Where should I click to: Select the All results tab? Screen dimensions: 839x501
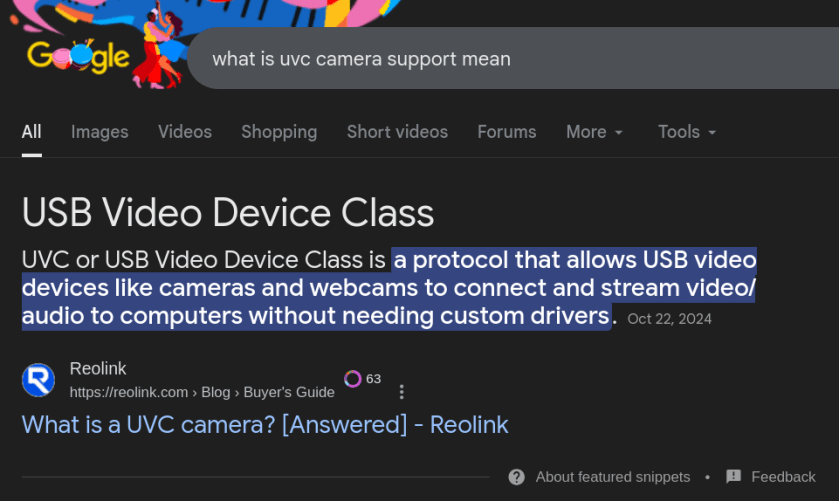32,132
